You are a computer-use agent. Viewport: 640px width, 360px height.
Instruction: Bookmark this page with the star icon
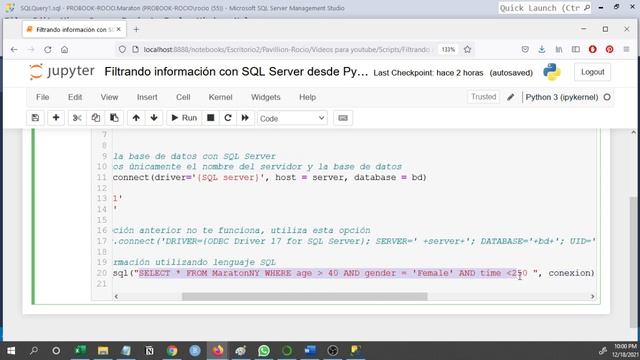point(467,49)
